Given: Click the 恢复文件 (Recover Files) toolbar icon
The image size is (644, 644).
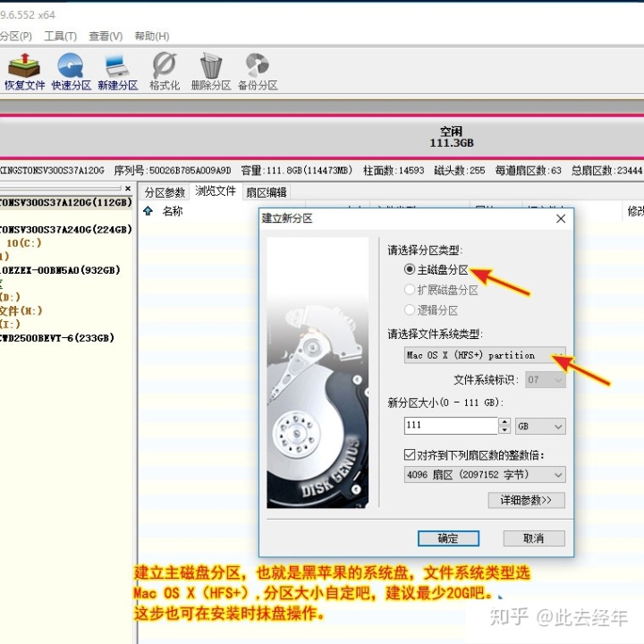Looking at the screenshot, I should point(24,71).
